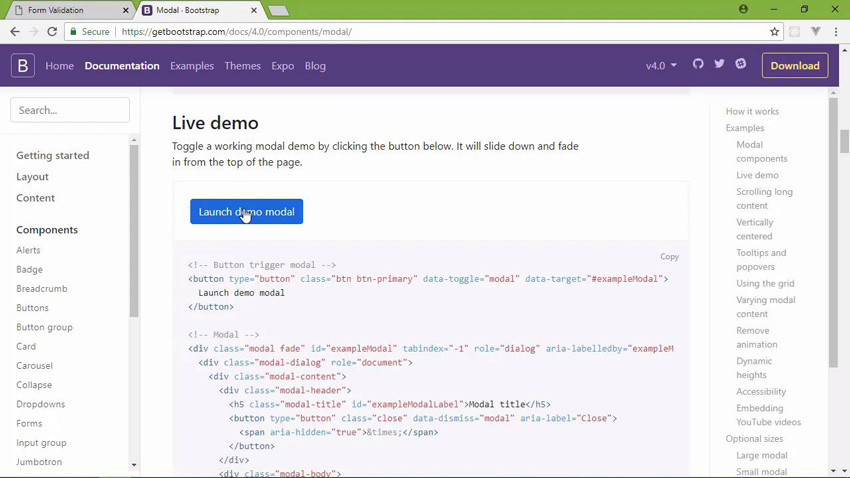Open Card component docs
The image size is (850, 478).
click(x=26, y=346)
